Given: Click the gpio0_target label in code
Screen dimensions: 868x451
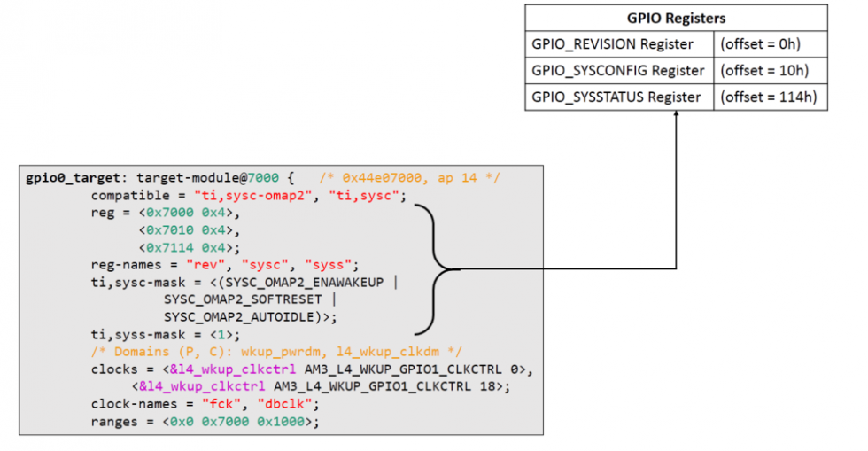Looking at the screenshot, I should [77, 178].
